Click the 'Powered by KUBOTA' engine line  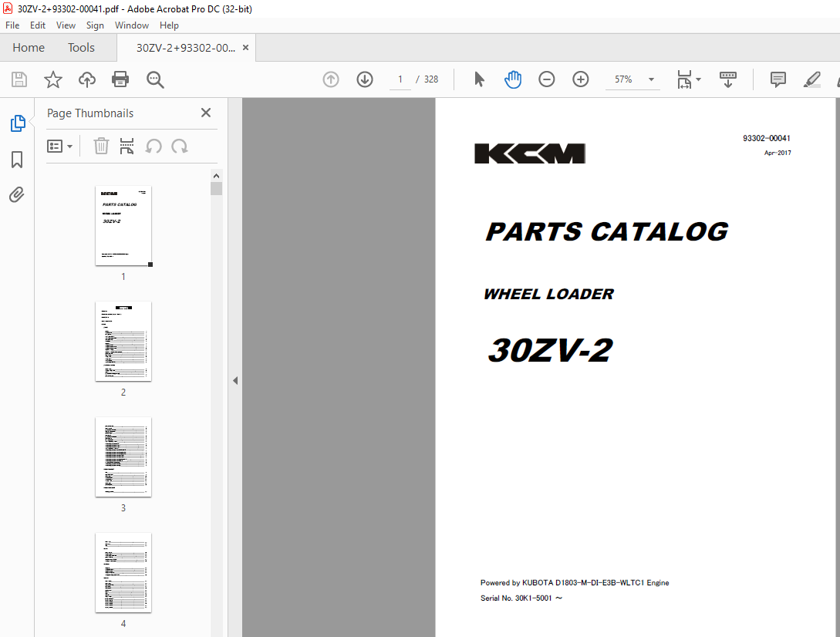pyautogui.click(x=575, y=582)
